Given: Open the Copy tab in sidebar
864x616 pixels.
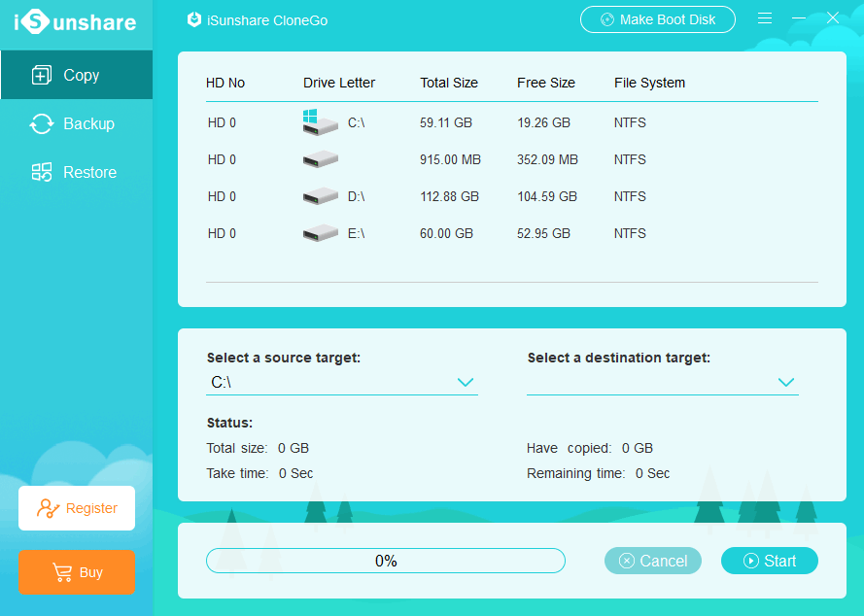Looking at the screenshot, I should pos(77,75).
